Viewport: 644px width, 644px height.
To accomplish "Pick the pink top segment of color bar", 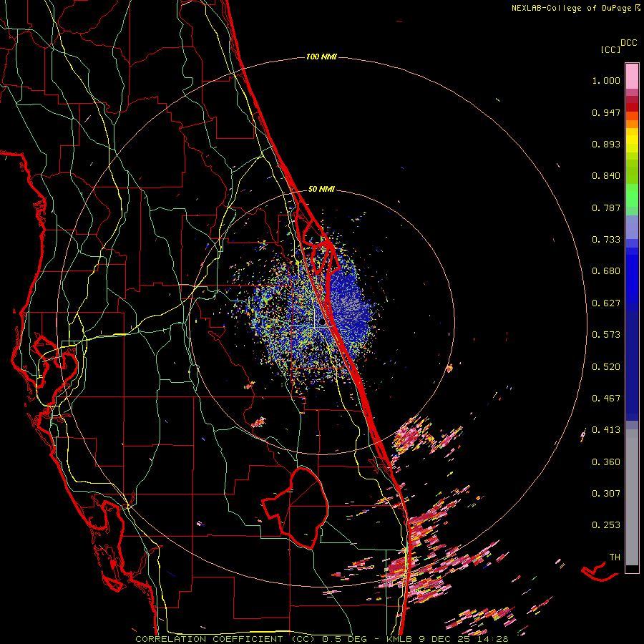I will (x=632, y=76).
